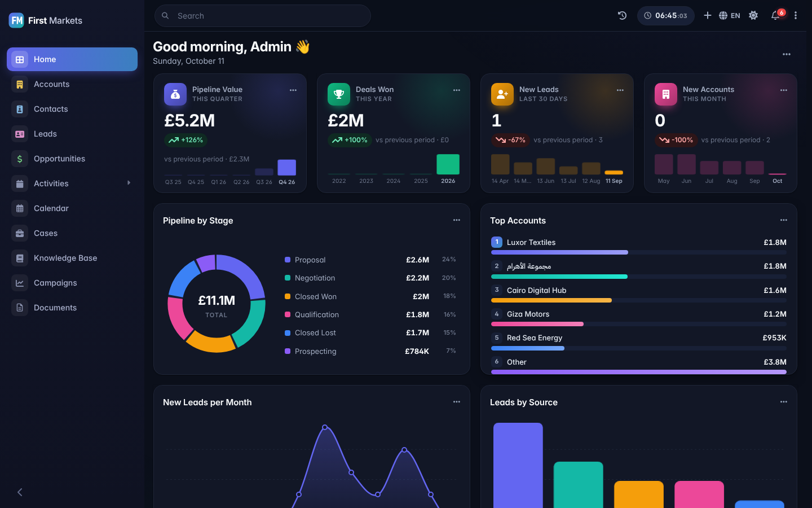Focus the Search input field
The width and height of the screenshot is (812, 508).
(263, 16)
